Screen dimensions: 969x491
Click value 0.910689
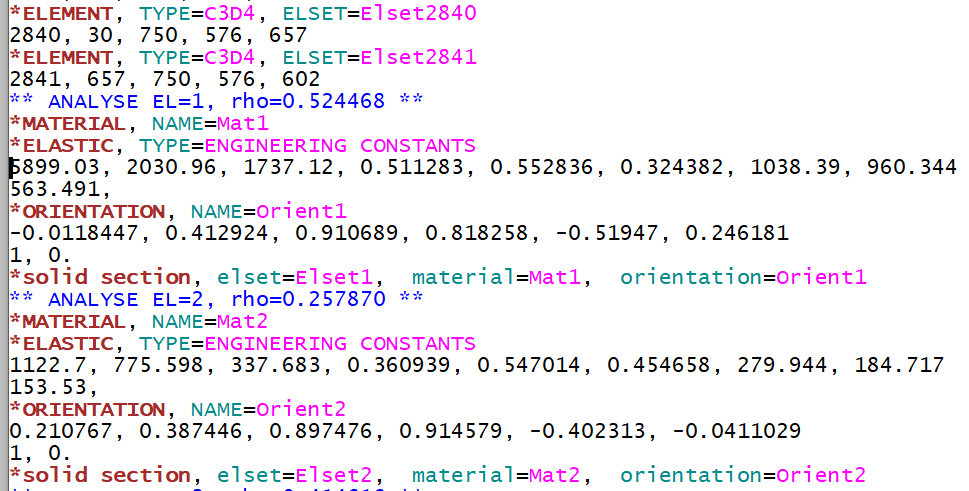tap(346, 233)
